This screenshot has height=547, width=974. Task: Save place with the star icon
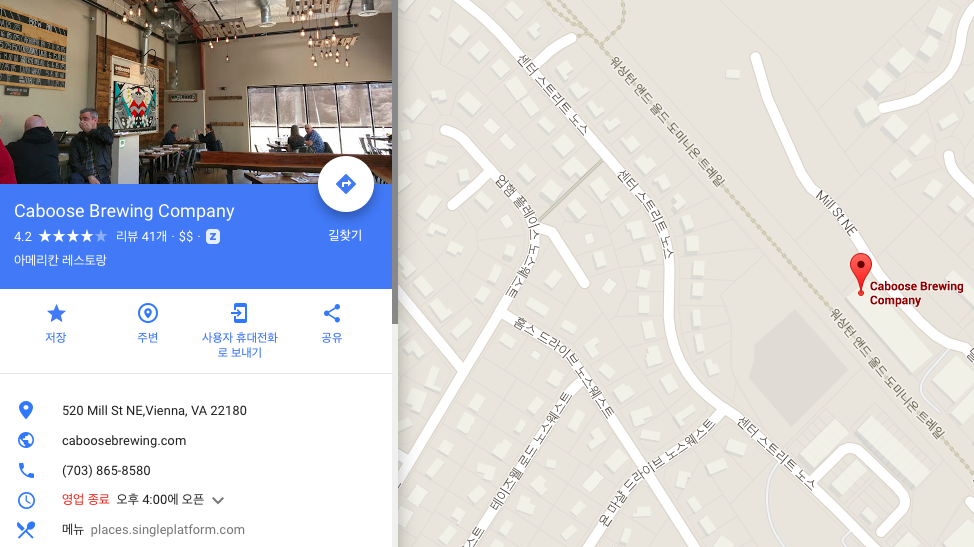56,314
